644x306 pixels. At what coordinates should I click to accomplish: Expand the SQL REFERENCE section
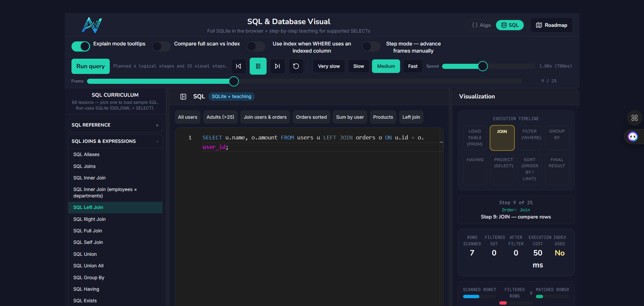point(157,125)
